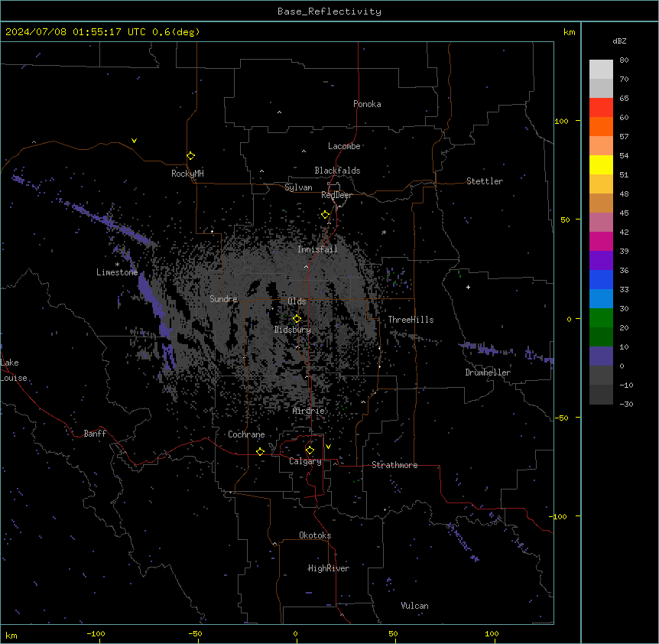This screenshot has height=644, width=659.
Task: Select the ThreeHills label
Action: pos(411,320)
